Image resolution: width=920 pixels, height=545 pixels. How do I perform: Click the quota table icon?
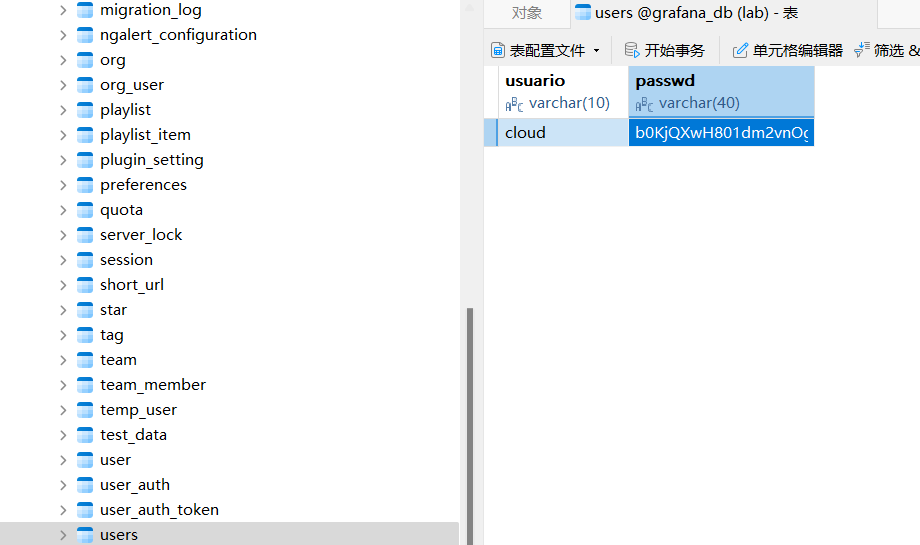click(85, 210)
